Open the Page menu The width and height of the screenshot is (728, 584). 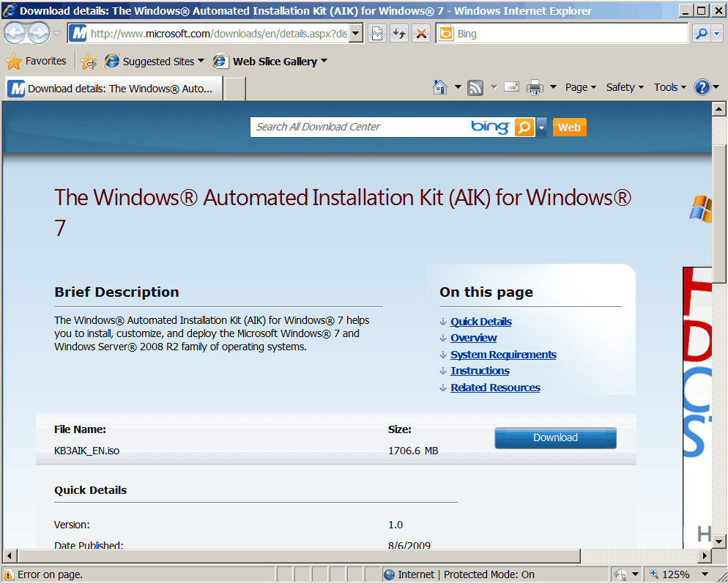(580, 87)
